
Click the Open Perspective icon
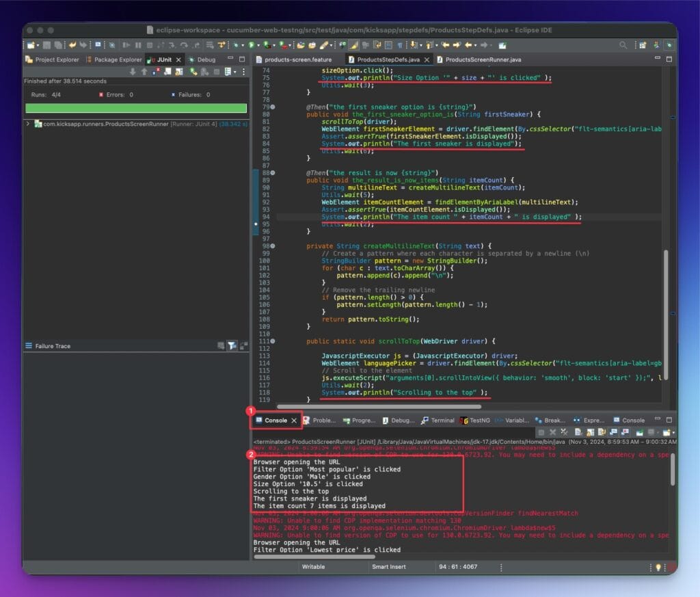pos(643,45)
